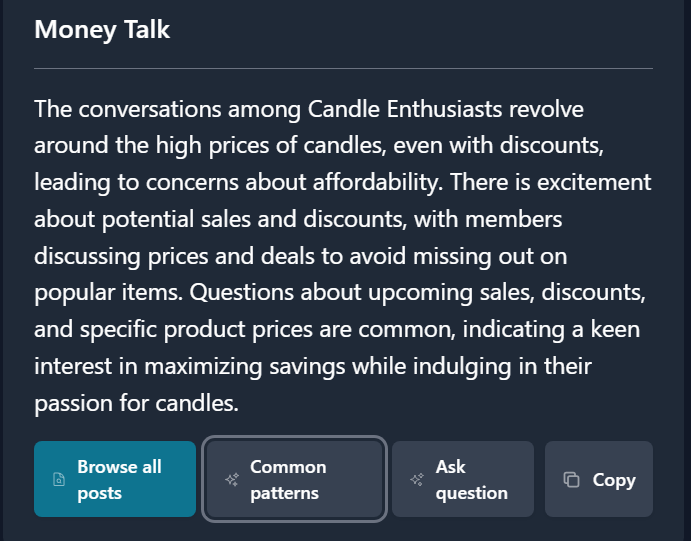Click the sparkle icon beside Common patterns
Viewport: 691px width, 541px height.
click(232, 479)
